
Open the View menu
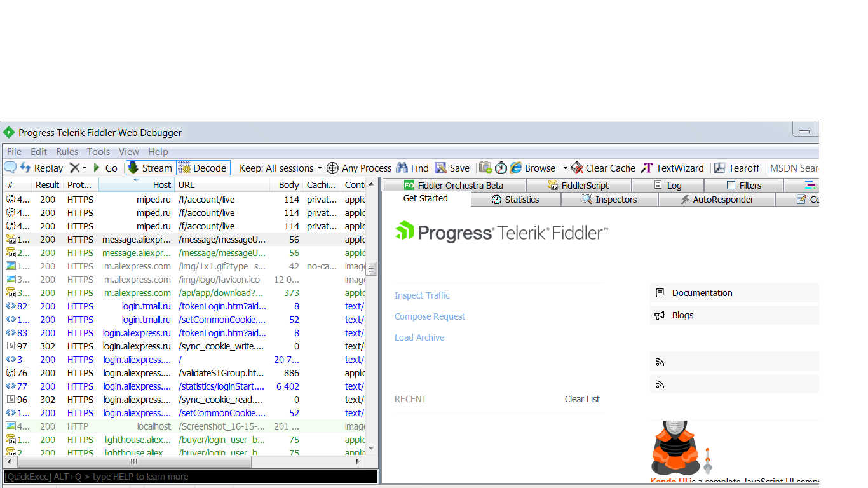tap(129, 151)
